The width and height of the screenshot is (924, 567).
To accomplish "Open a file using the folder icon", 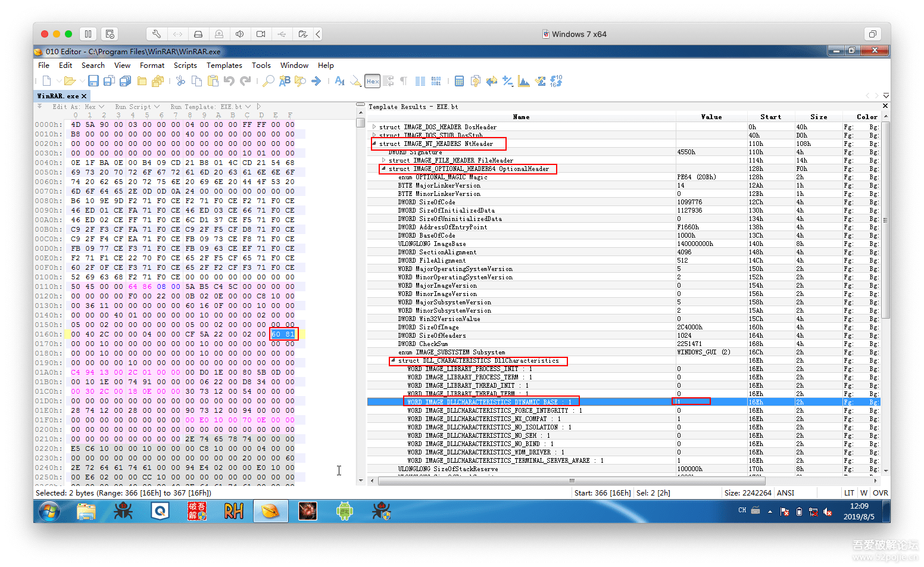I will tap(70, 81).
